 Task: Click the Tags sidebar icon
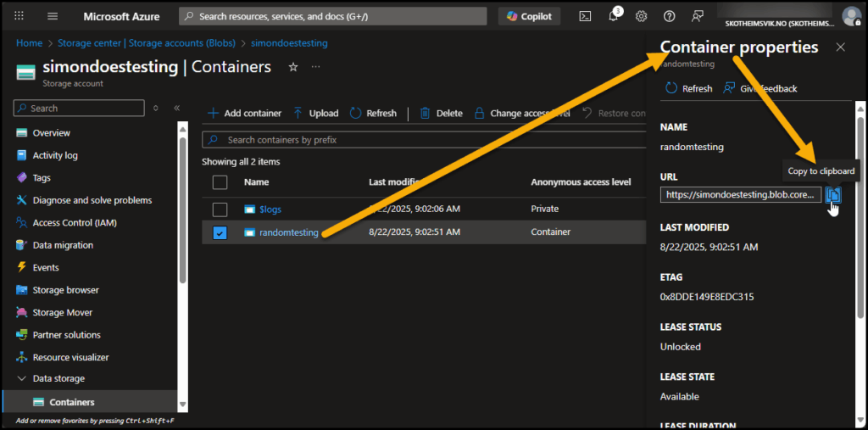click(22, 178)
